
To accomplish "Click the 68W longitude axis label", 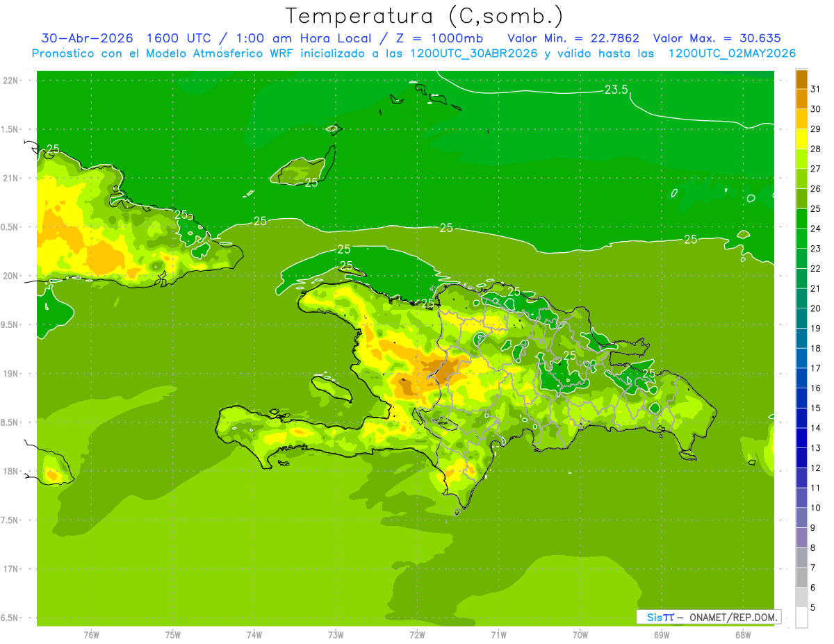I will tap(743, 635).
